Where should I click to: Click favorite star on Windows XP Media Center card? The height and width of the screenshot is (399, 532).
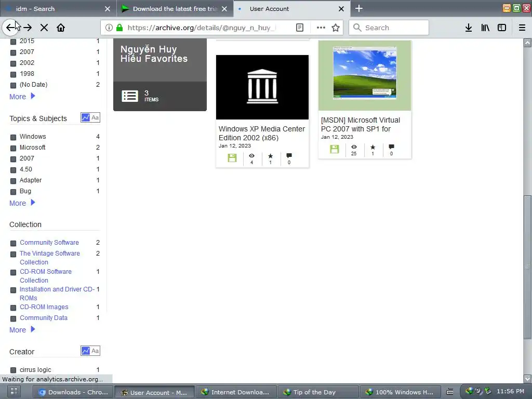click(270, 156)
